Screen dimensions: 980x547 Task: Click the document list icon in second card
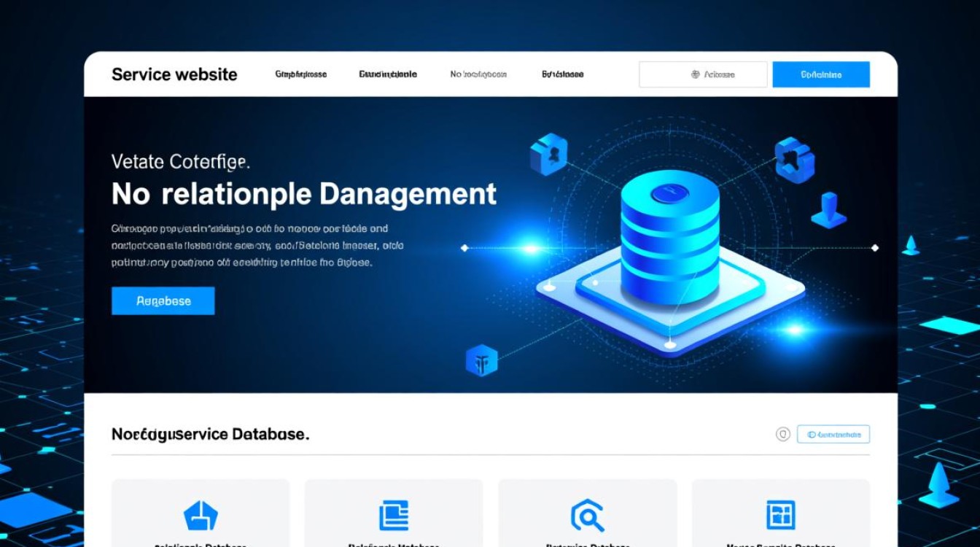click(394, 516)
